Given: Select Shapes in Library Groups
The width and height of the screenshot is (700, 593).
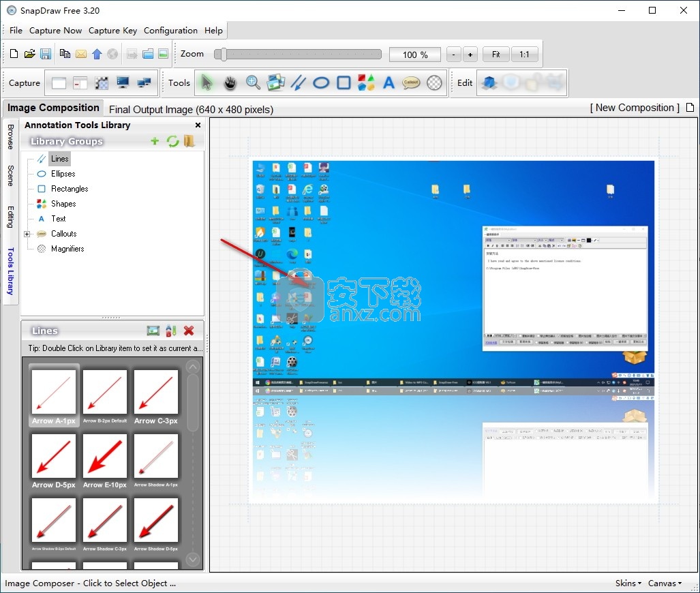Looking at the screenshot, I should coord(63,204).
